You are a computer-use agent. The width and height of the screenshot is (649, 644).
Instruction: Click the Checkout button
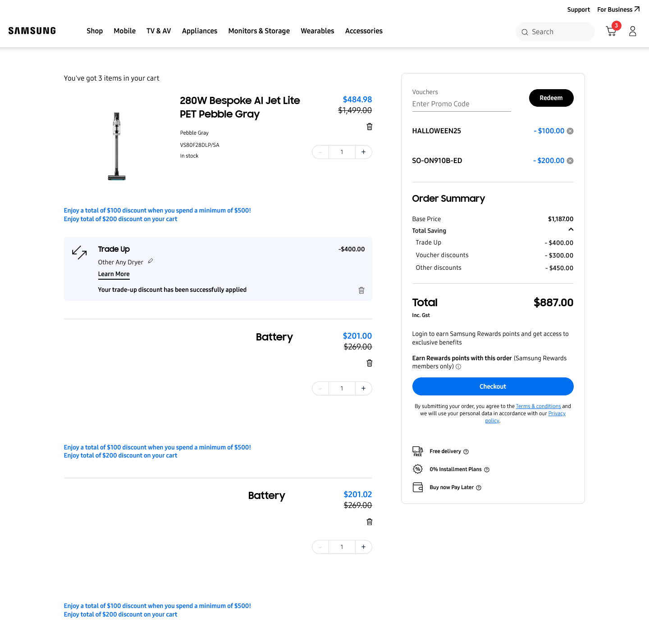[493, 386]
